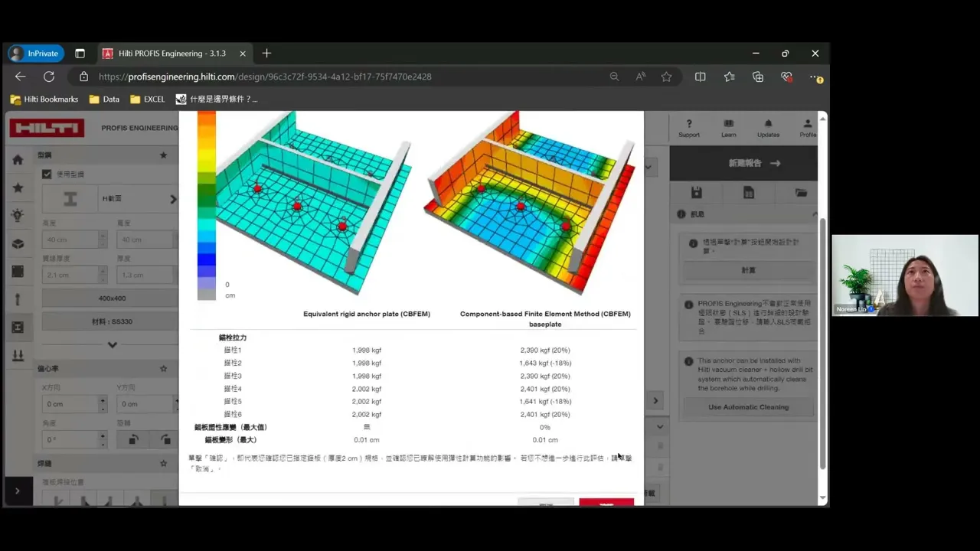Toggle the 使用型鋼 checkbox

pos(47,174)
